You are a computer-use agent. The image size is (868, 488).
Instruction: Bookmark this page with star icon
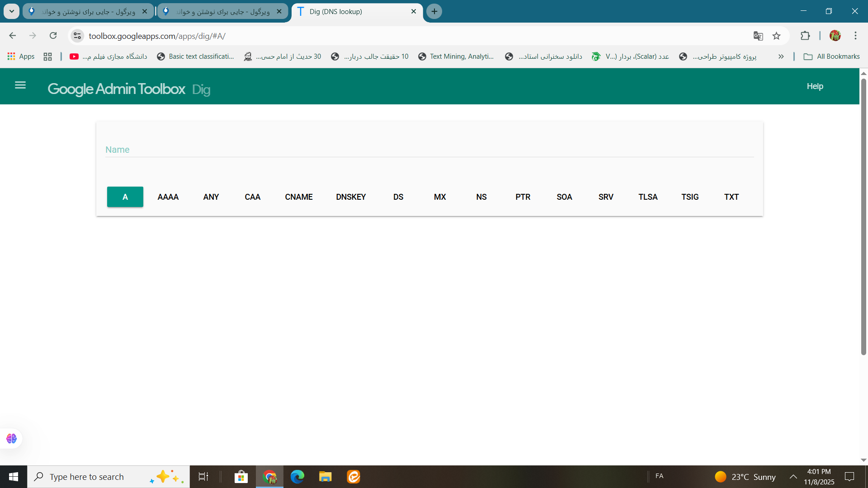pyautogui.click(x=776, y=36)
